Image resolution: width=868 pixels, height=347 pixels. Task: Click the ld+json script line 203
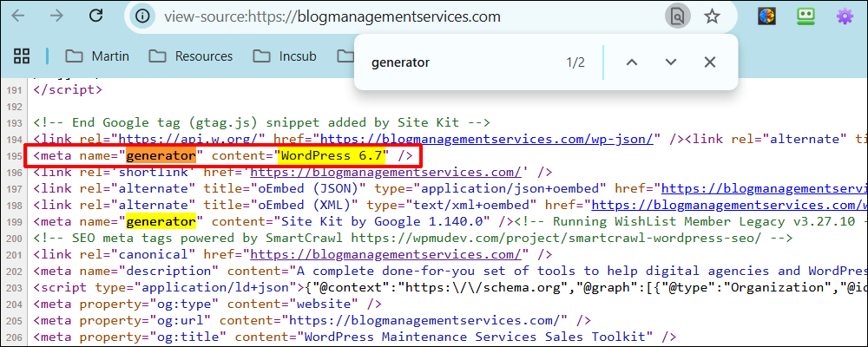coord(450,288)
